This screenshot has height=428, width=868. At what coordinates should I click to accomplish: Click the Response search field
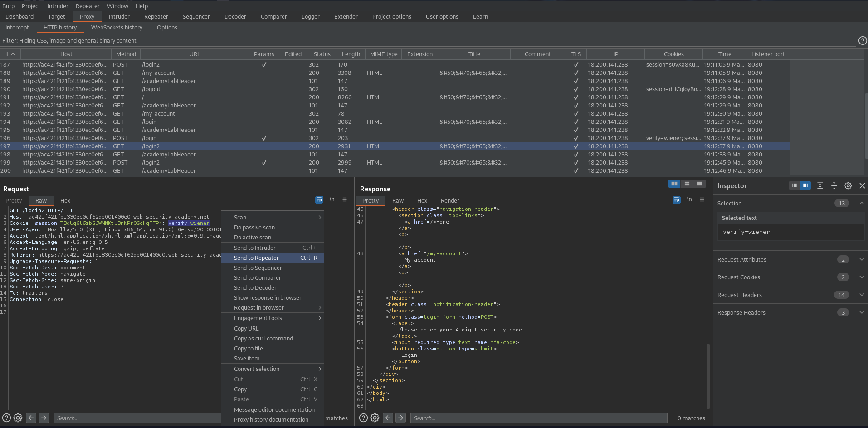click(x=539, y=418)
